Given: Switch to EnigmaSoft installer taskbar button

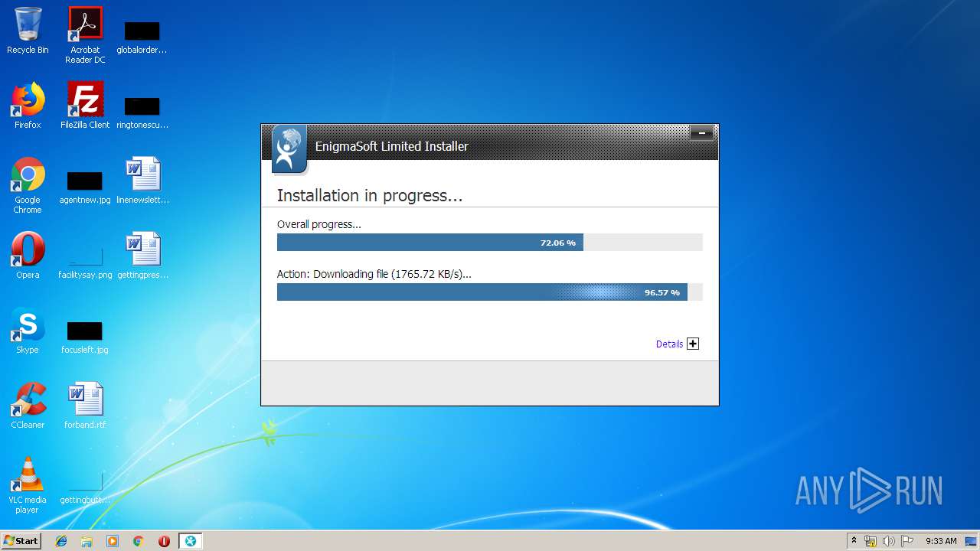Looking at the screenshot, I should pos(191,541).
